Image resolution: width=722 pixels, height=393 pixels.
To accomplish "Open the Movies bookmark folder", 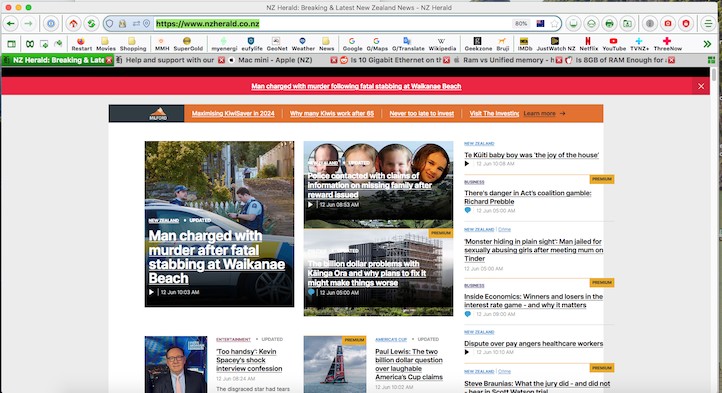I will pyautogui.click(x=105, y=44).
